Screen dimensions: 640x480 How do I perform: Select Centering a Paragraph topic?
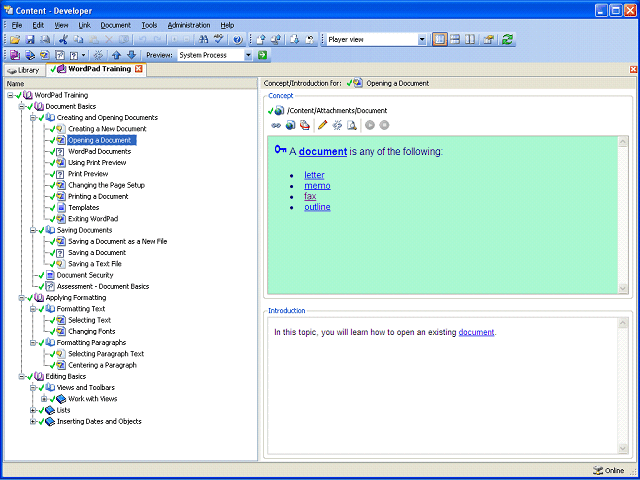click(x=102, y=365)
